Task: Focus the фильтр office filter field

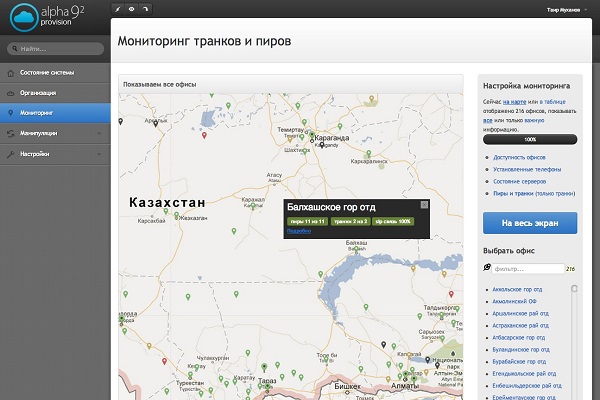Action: click(x=528, y=269)
